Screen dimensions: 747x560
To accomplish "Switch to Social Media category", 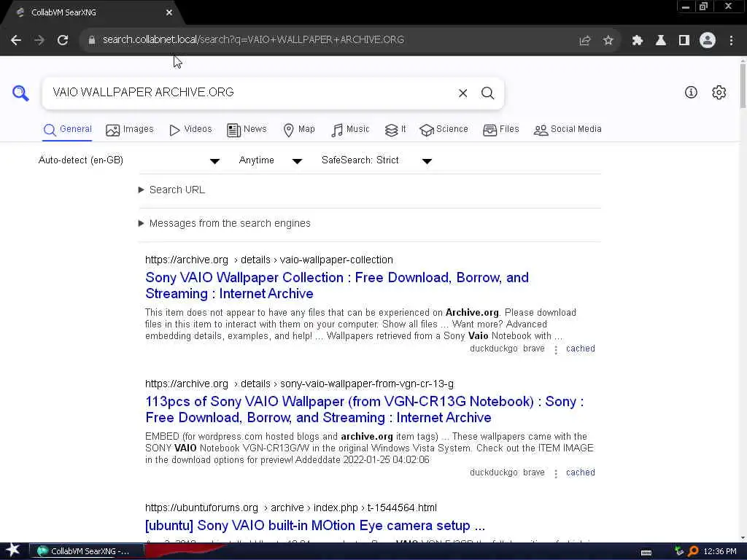I will pyautogui.click(x=568, y=130).
